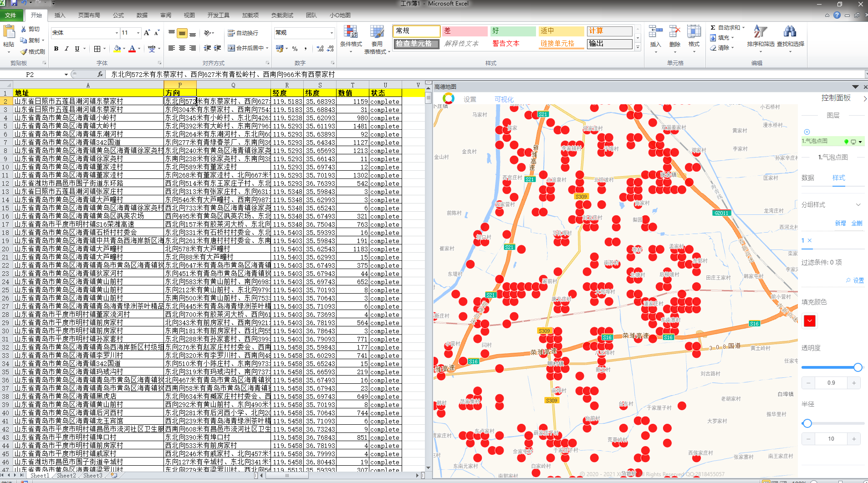The height and width of the screenshot is (483, 868).
Task: Open the 文件 file tab
Action: pos(10,15)
